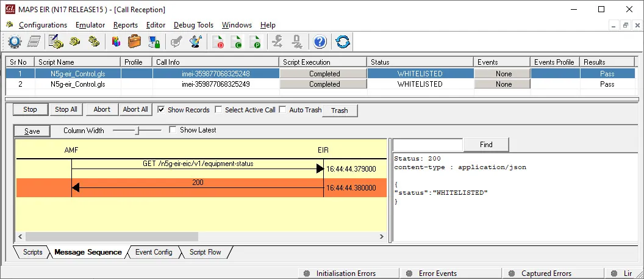Click the Stop button
The image size is (644, 279).
tap(30, 110)
